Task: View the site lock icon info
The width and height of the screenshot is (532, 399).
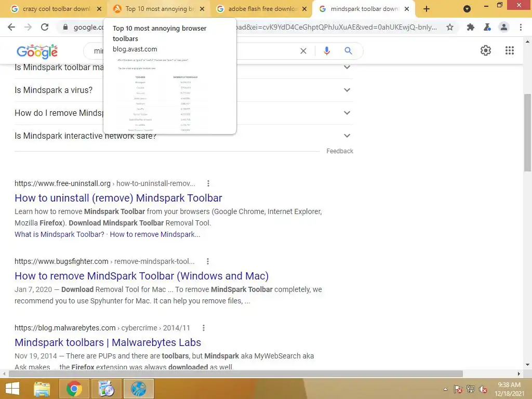Action: tap(65, 27)
